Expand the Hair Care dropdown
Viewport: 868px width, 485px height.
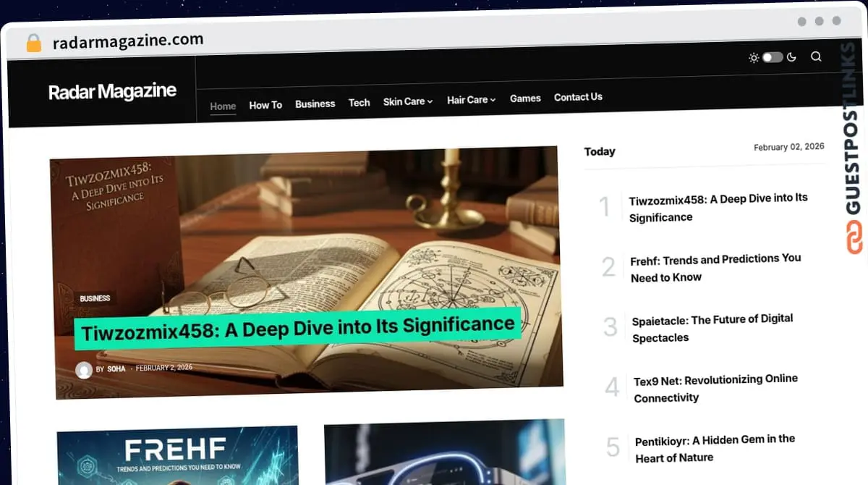coord(471,100)
